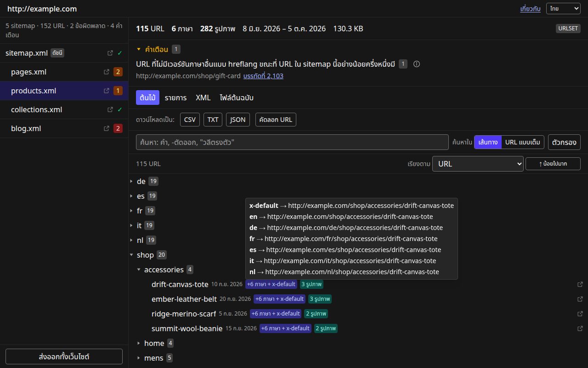Expand the de folder in the tree
This screenshot has height=368, width=588.
pos(131,181)
